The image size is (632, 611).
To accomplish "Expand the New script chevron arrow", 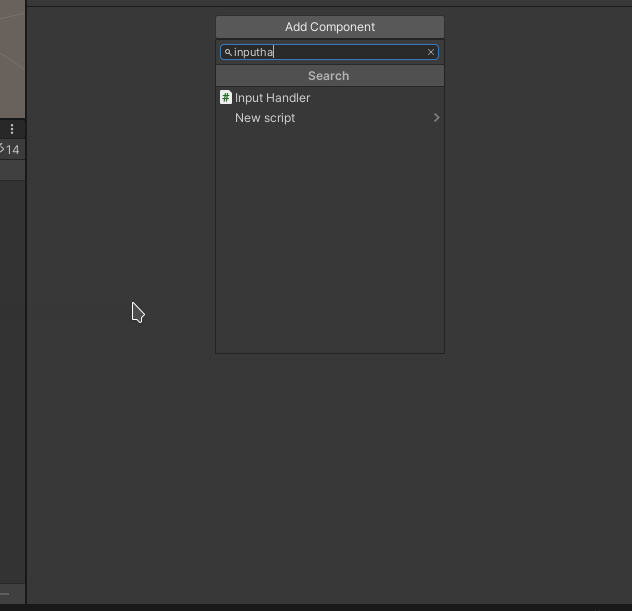I will click(x=437, y=118).
